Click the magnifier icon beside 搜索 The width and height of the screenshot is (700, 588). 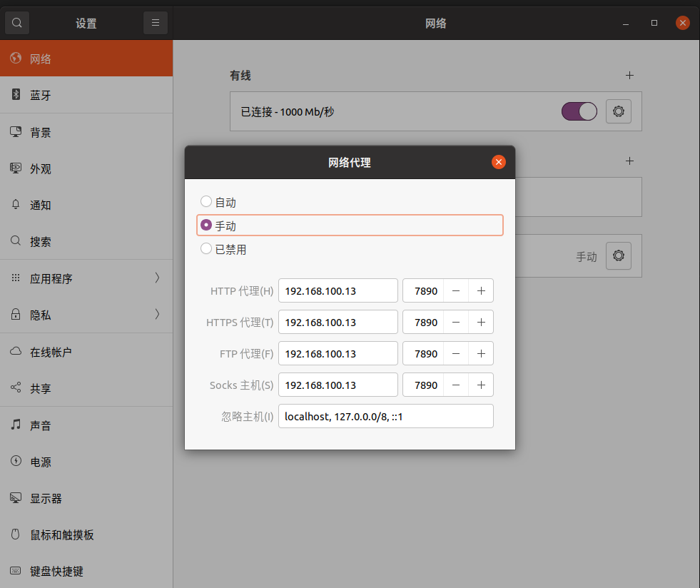[x=16, y=241]
